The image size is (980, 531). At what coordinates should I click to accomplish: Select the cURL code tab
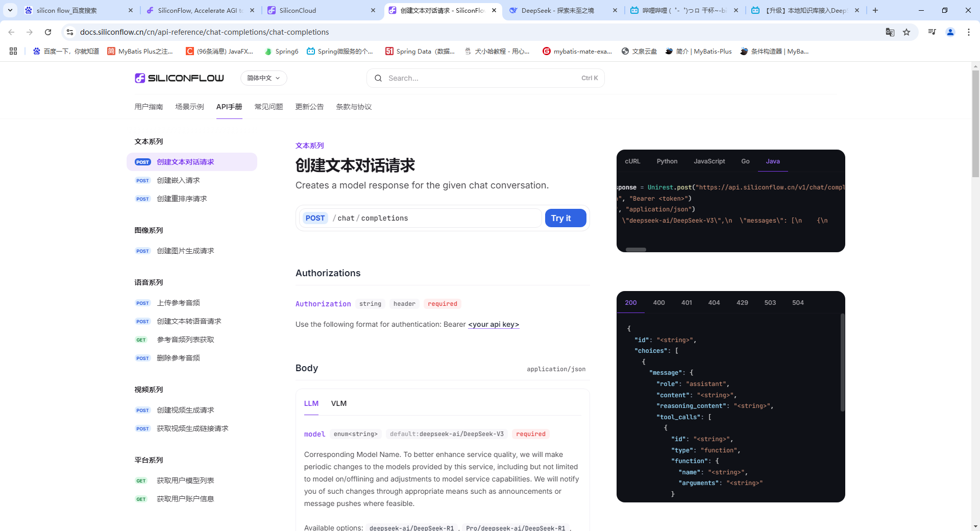tap(632, 161)
